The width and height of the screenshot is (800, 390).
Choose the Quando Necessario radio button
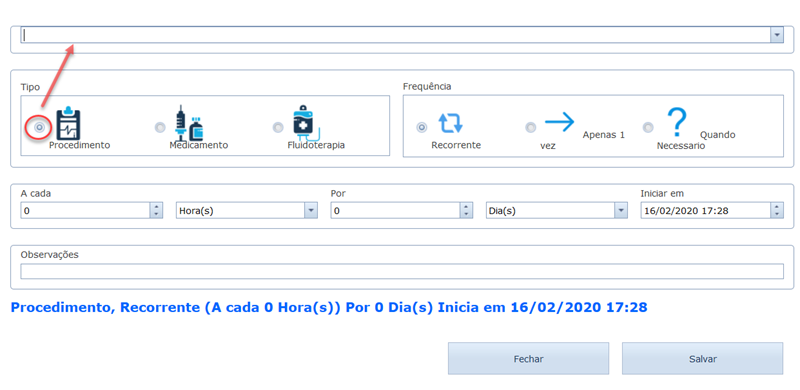(648, 127)
